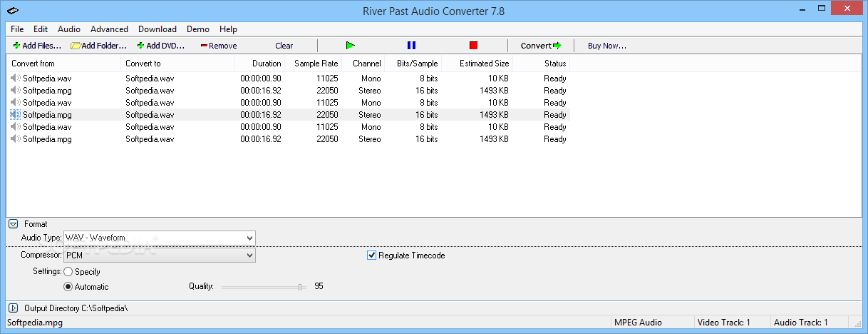
Task: Sort by the Duration column header
Action: 259,64
